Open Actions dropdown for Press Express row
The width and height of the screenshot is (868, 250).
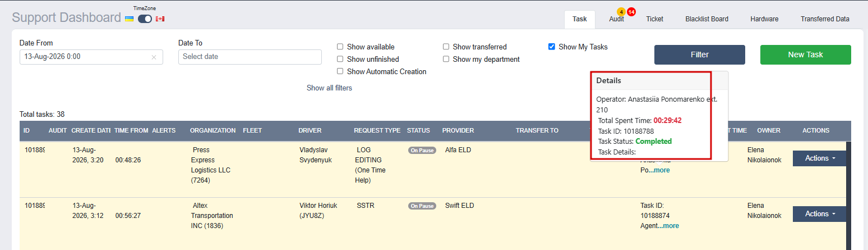[820, 158]
